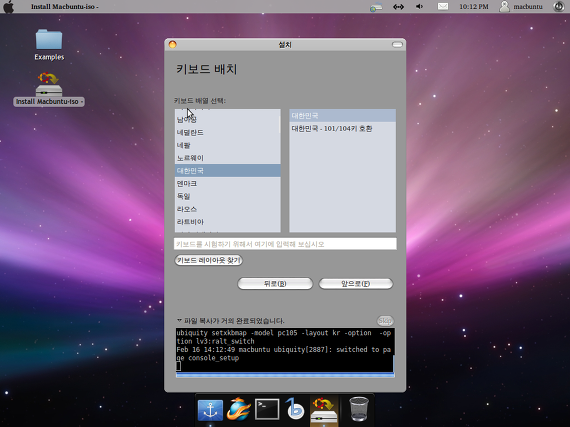Click the 10:12 PM clock
The image size is (570, 427).
pos(474,7)
